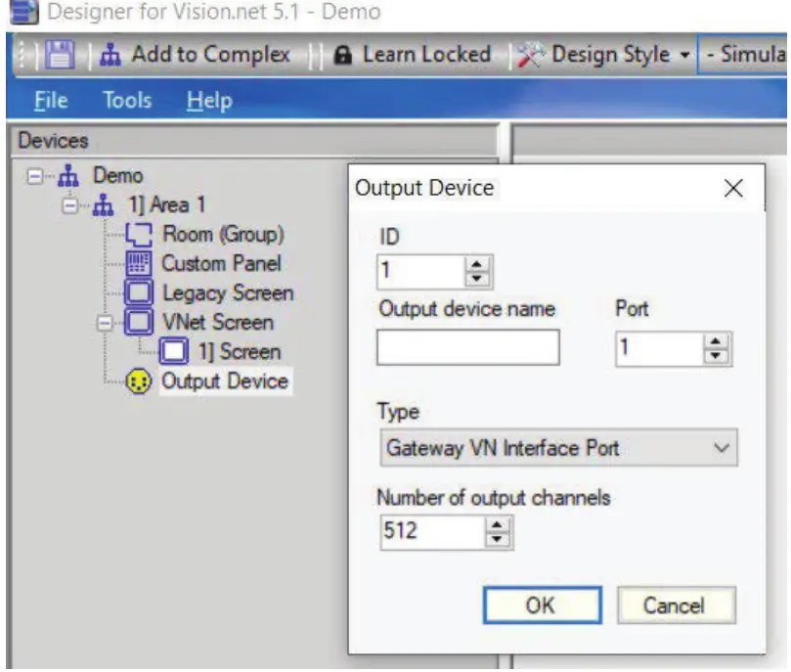Click the Legacy Screen icon

pos(139,292)
